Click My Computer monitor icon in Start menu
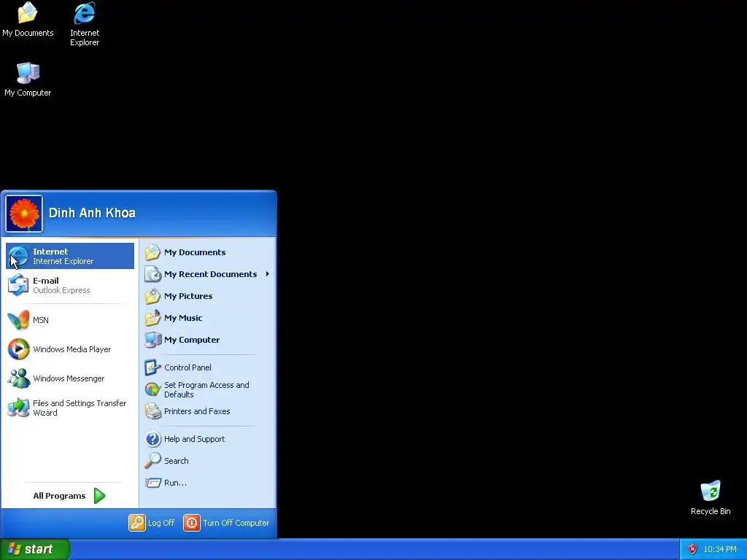The width and height of the screenshot is (747, 560). pyautogui.click(x=153, y=340)
